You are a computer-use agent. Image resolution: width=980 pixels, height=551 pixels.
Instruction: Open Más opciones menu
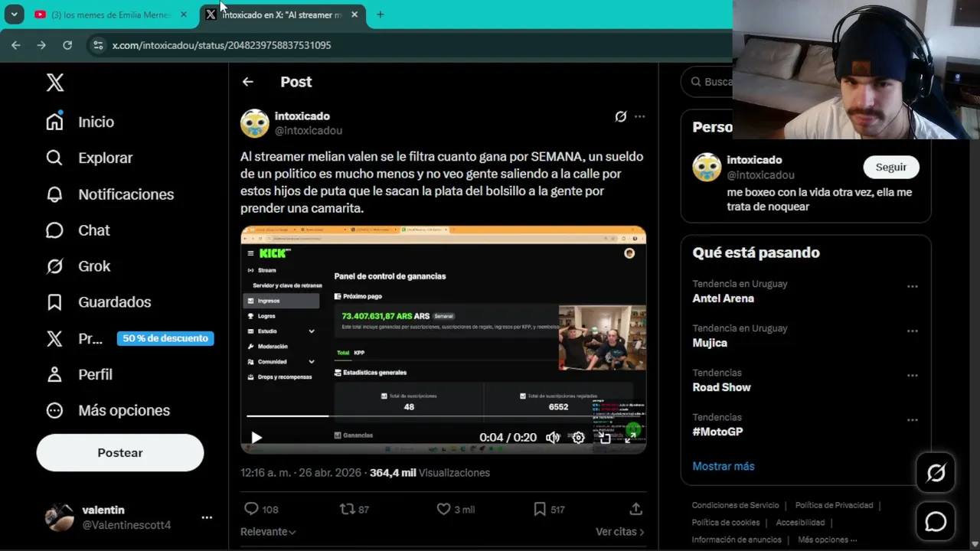pos(108,410)
